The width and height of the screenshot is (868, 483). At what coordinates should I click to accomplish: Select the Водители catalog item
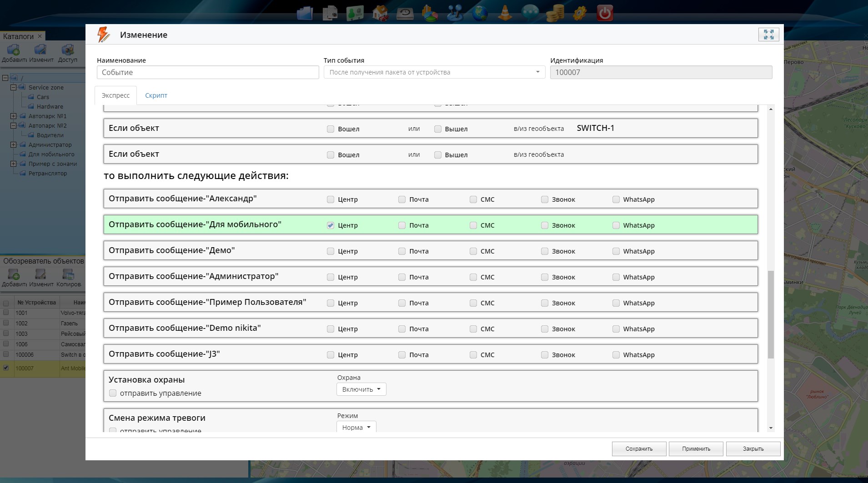[x=50, y=135]
